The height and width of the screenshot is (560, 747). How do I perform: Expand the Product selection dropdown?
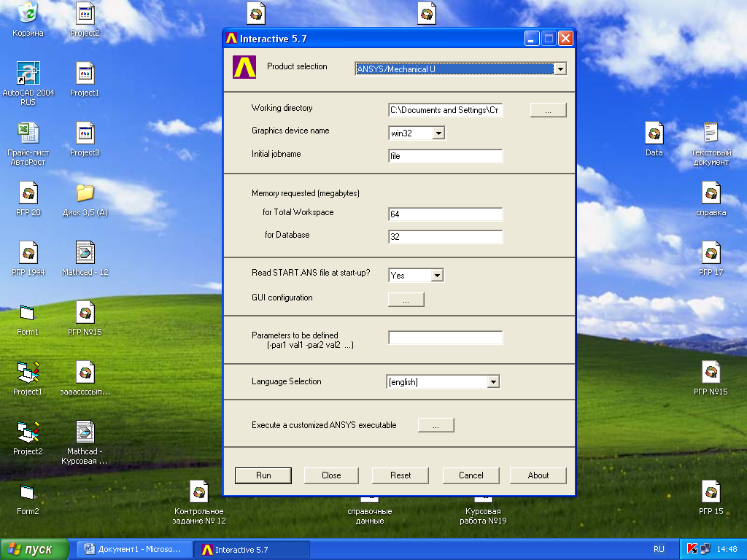tap(560, 69)
